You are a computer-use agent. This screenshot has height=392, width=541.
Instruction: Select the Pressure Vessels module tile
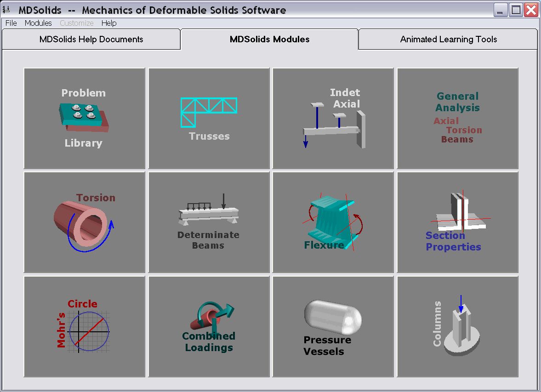(x=333, y=326)
